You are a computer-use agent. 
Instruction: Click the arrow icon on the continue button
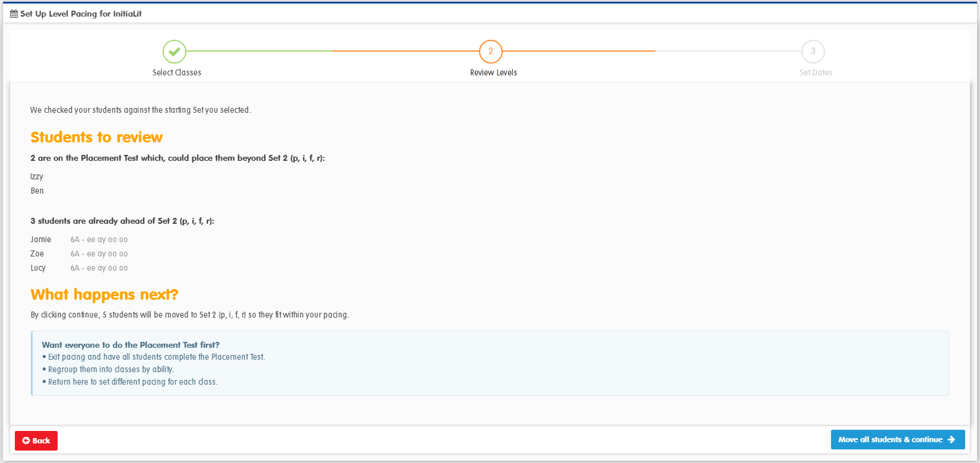(x=952, y=440)
